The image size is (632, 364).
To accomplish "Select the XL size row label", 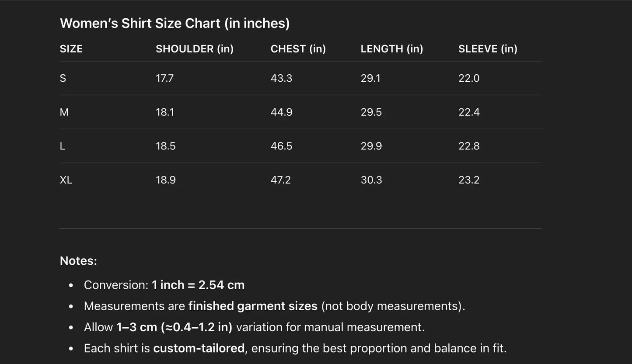I will 66,180.
